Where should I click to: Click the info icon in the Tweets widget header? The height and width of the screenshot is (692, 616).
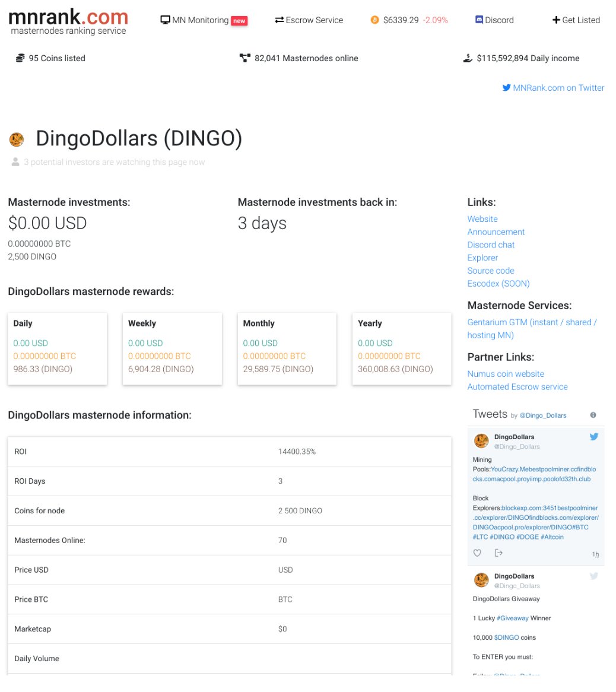coord(593,415)
